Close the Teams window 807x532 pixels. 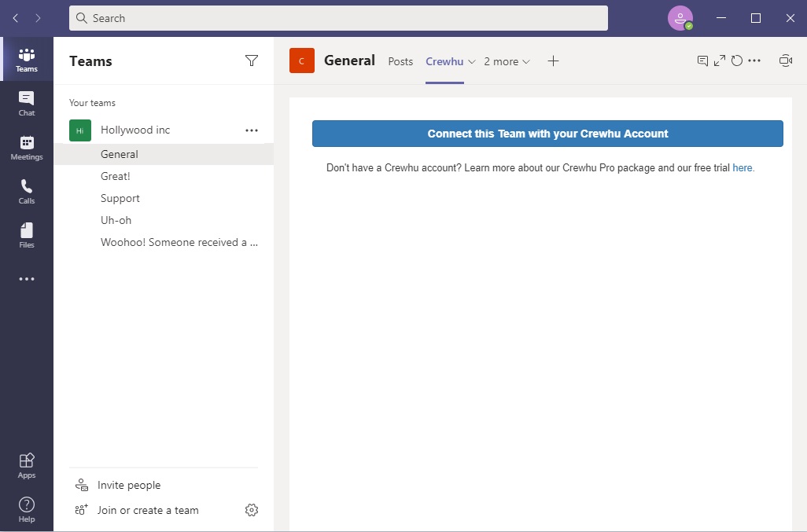pyautogui.click(x=790, y=18)
